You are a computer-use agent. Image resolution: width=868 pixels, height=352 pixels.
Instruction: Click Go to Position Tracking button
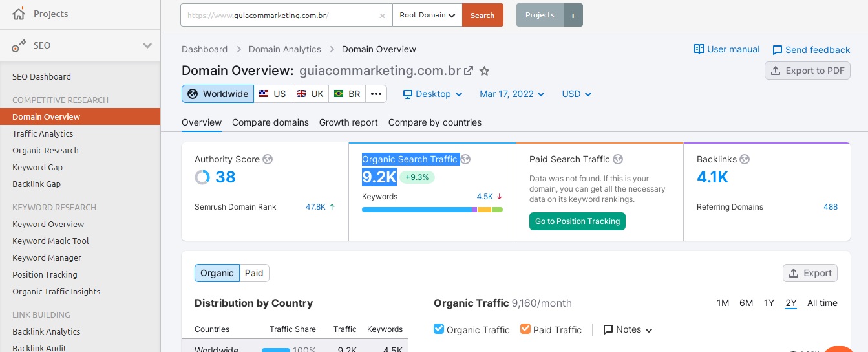(x=577, y=221)
